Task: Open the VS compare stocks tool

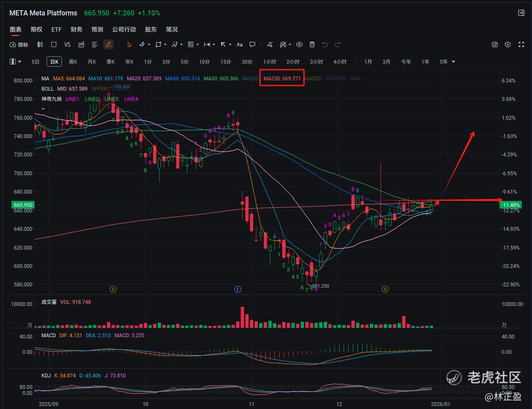Action: [x=67, y=44]
